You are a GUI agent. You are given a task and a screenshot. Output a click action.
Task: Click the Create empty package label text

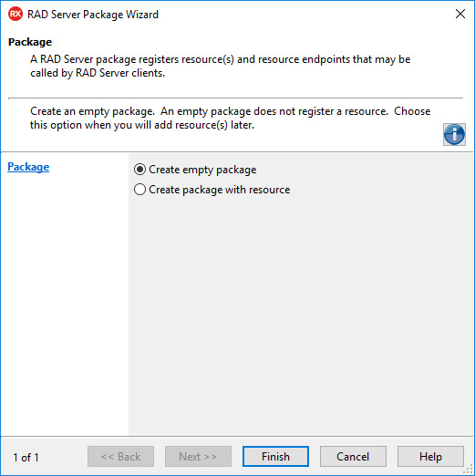[x=202, y=170]
